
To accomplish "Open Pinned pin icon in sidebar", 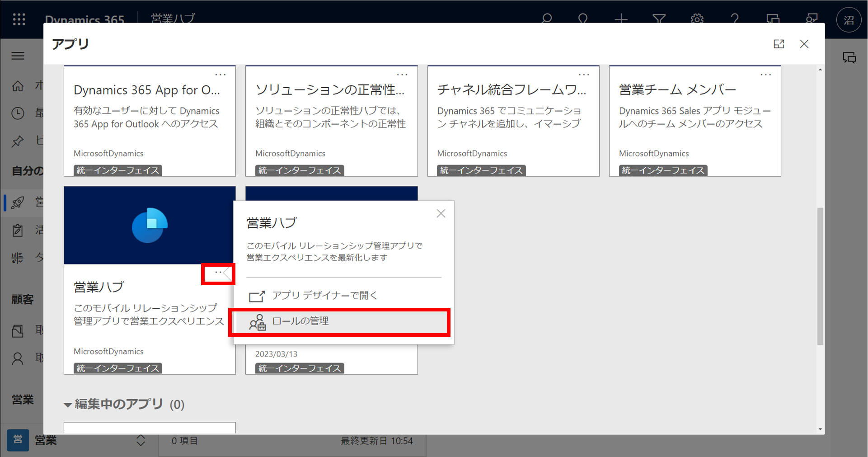I will click(18, 141).
